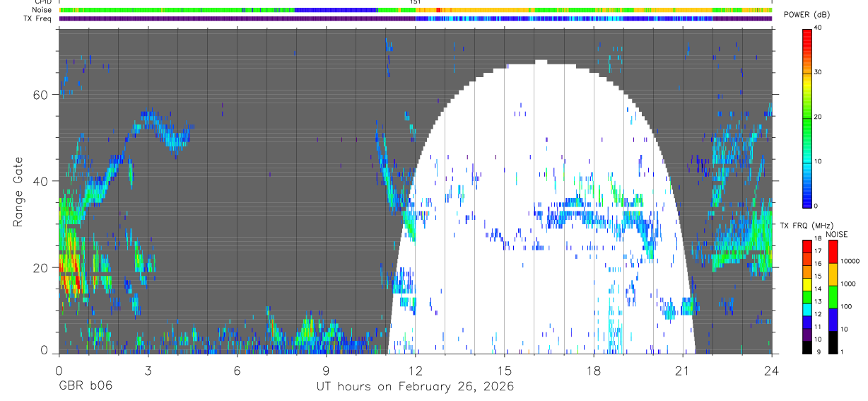Click the 40 tick on the power colorbar
Image resolution: width=868 pixels, height=401 pixels.
[x=818, y=28]
